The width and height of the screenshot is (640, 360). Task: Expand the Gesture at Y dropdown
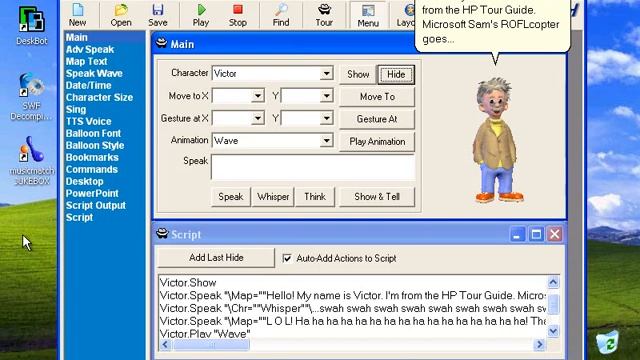[327, 118]
